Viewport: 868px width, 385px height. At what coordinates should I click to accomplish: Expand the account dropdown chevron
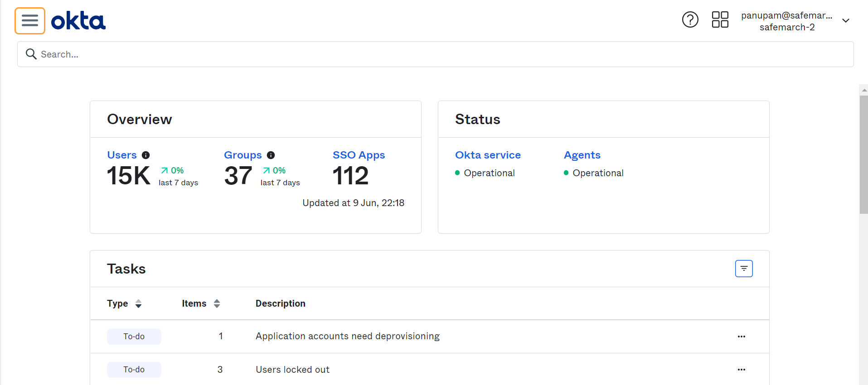[x=845, y=21]
